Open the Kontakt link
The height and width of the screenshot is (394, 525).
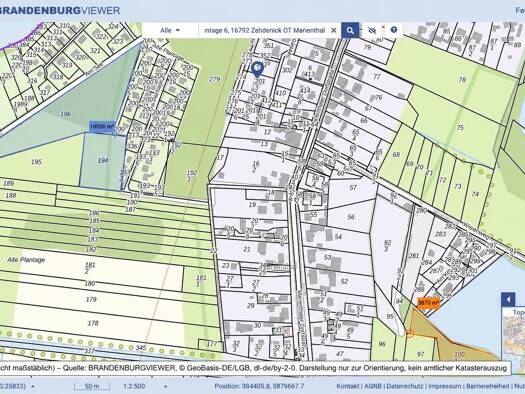click(x=348, y=386)
